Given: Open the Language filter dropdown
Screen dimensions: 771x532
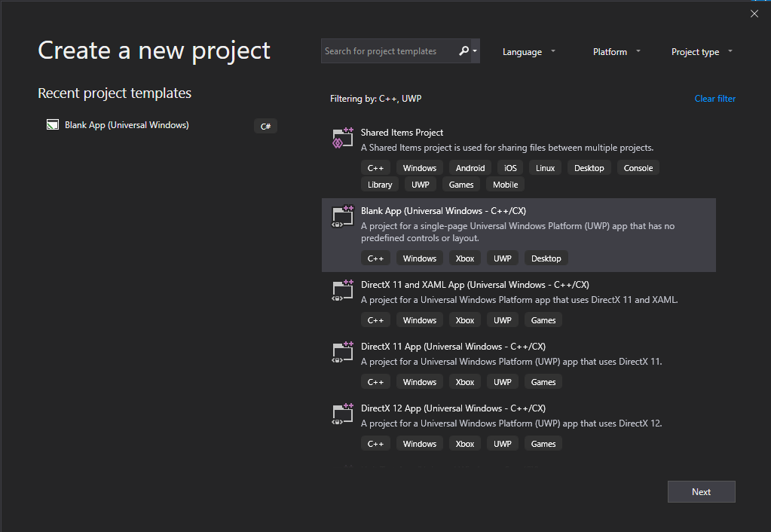Looking at the screenshot, I should 528,51.
